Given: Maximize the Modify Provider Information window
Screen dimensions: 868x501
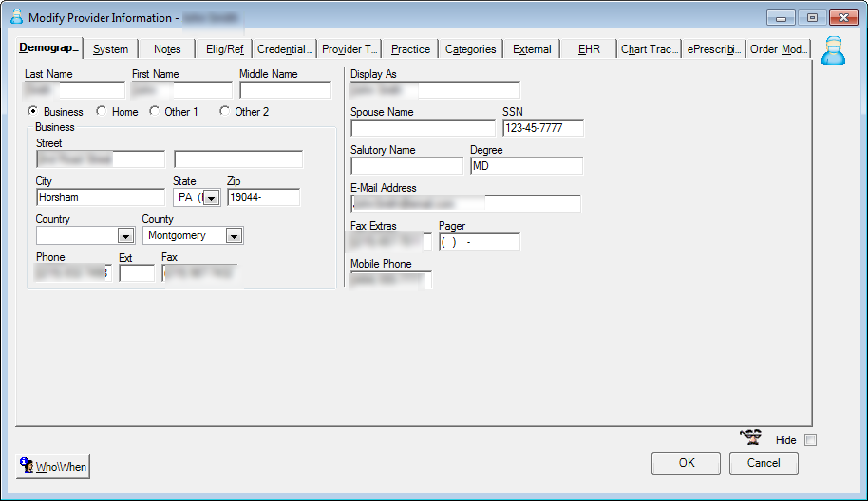Looking at the screenshot, I should tap(812, 18).
